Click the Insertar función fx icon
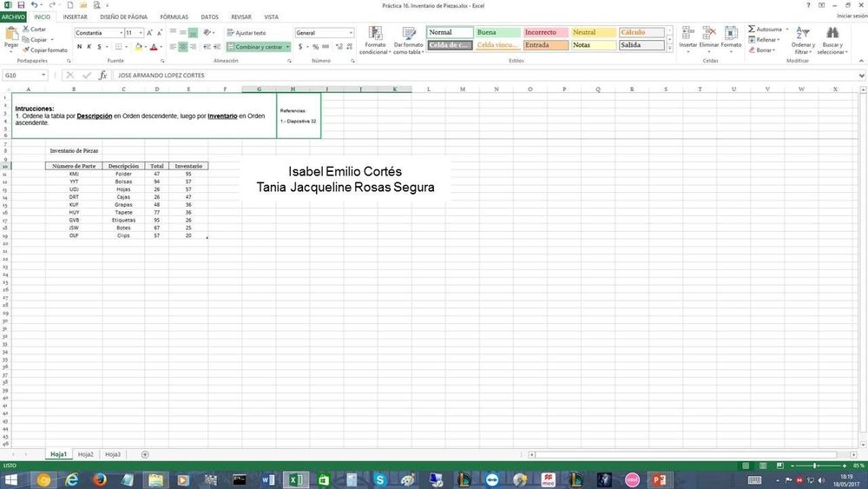Image resolution: width=868 pixels, height=489 pixels. click(x=102, y=76)
